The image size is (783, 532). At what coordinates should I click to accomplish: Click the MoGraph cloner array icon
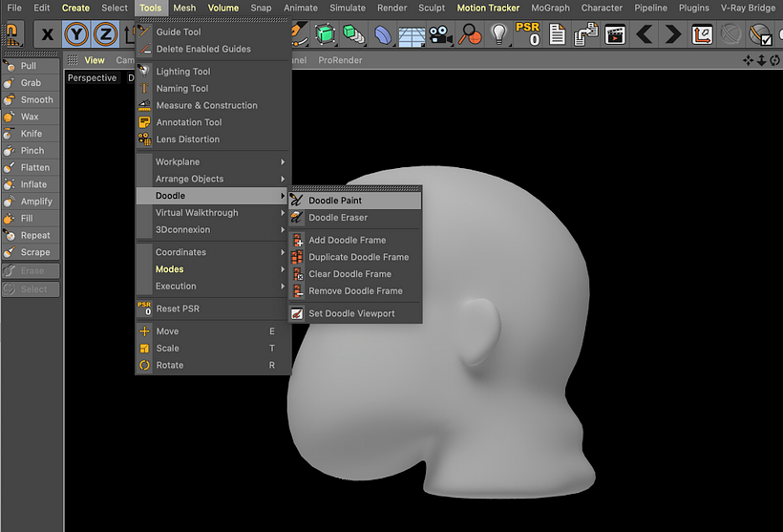[354, 34]
